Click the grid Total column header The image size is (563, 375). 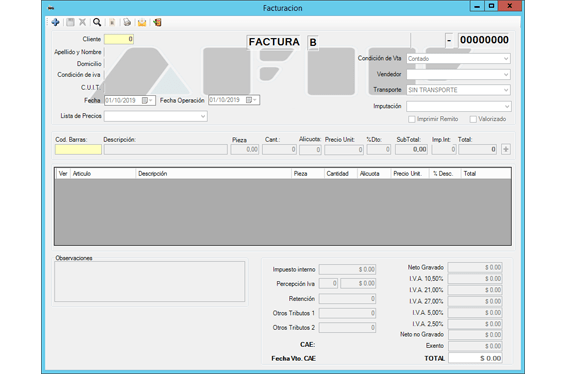tap(486, 173)
